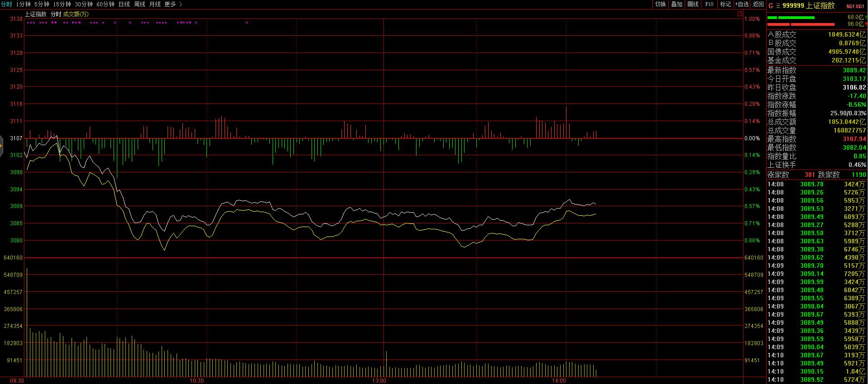
Task: Click the 指数量比 row
Action: pos(816,156)
